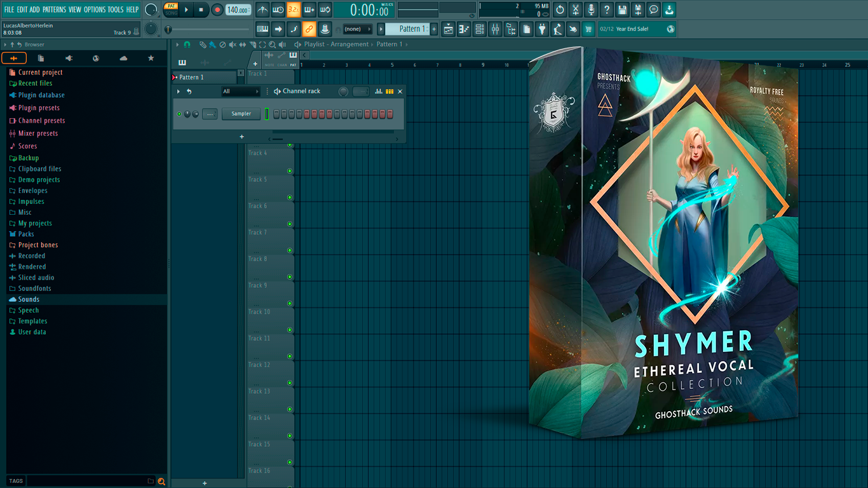
Task: Adjust the Channel rack swing knob
Action: click(x=343, y=91)
